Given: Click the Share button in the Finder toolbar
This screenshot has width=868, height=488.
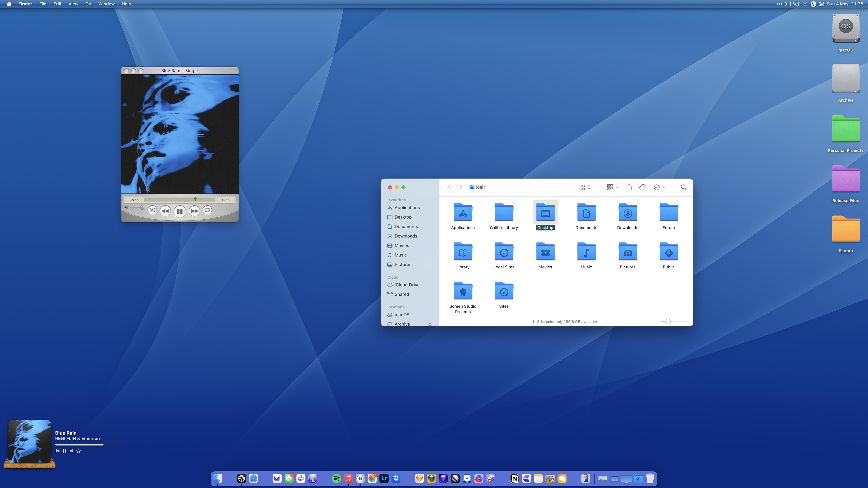Looking at the screenshot, I should click(x=629, y=187).
